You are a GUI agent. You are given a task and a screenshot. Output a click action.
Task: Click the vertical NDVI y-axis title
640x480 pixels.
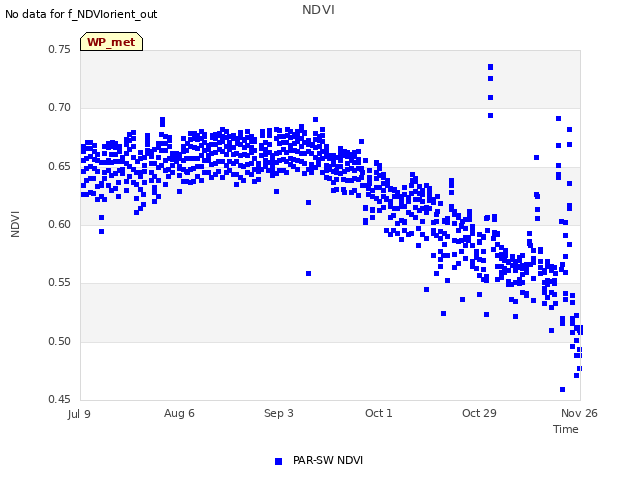[15, 224]
